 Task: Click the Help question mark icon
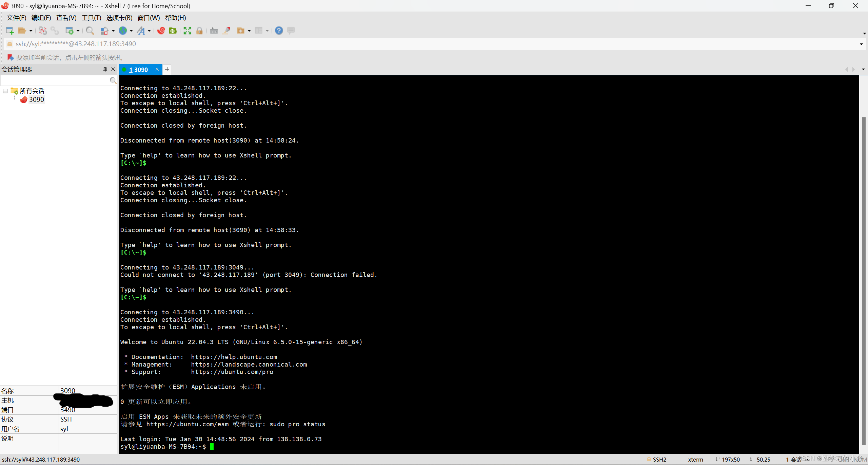click(278, 31)
